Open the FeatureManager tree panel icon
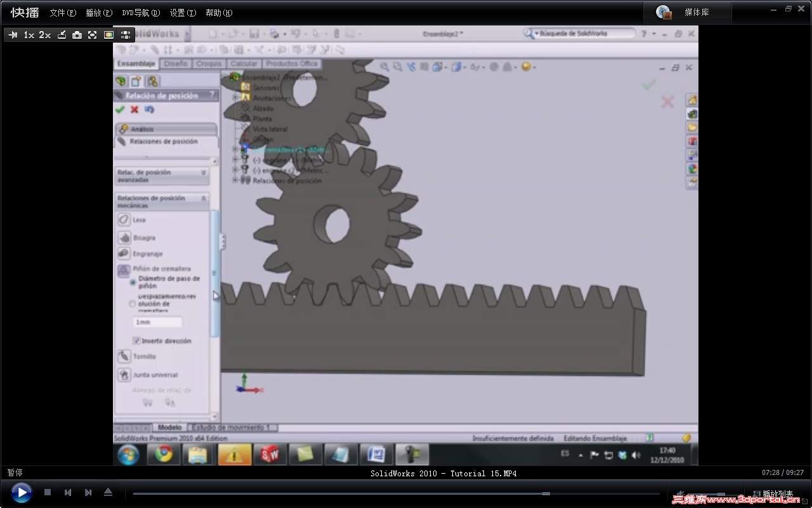The height and width of the screenshot is (508, 812). (x=121, y=81)
